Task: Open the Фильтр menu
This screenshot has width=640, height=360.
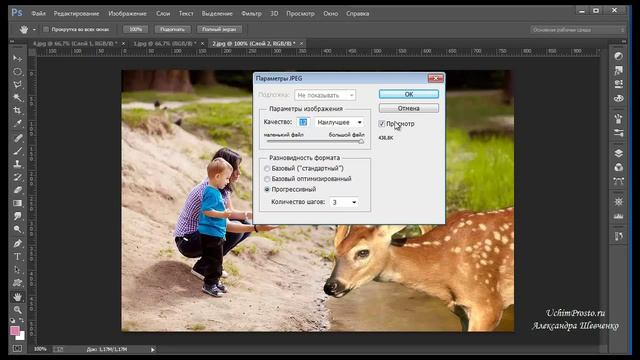Action: coord(251,13)
